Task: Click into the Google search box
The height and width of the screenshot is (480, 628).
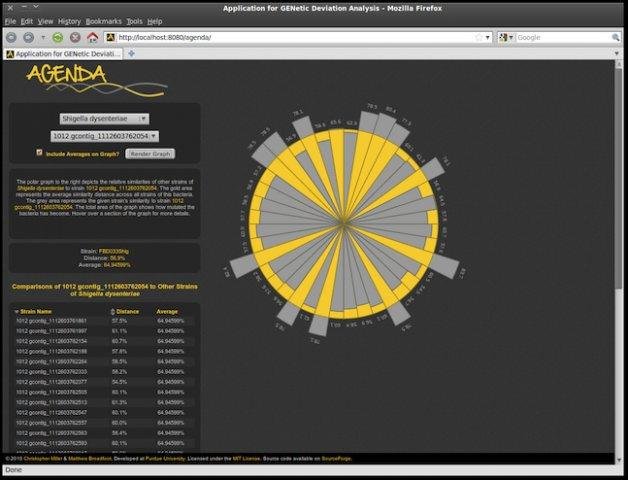Action: pos(563,37)
